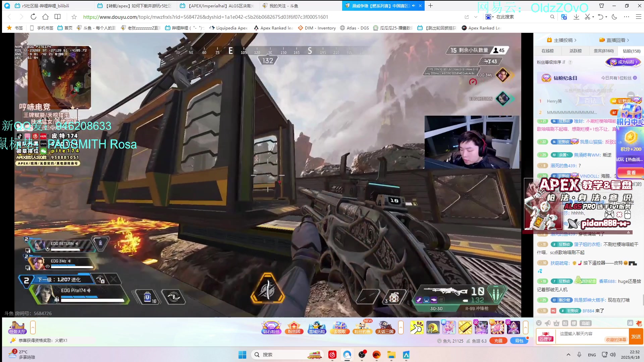The height and width of the screenshot is (362, 644).
Task: Click the red 查看 button in the 积分 widget
Action: pos(631,172)
